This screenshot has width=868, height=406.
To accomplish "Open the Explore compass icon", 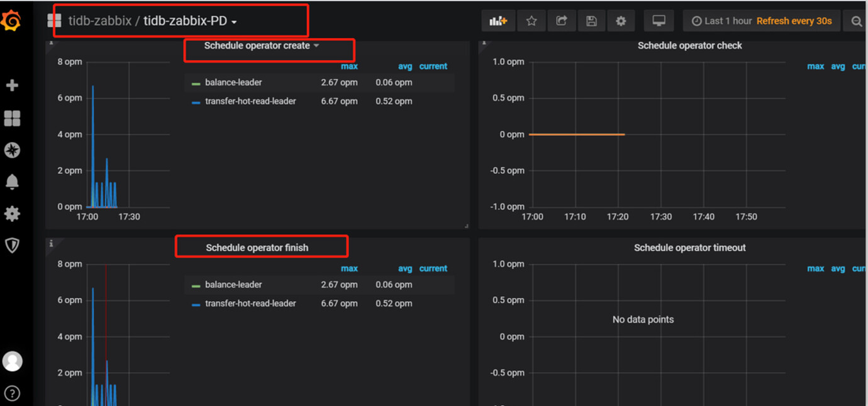I will coord(12,150).
